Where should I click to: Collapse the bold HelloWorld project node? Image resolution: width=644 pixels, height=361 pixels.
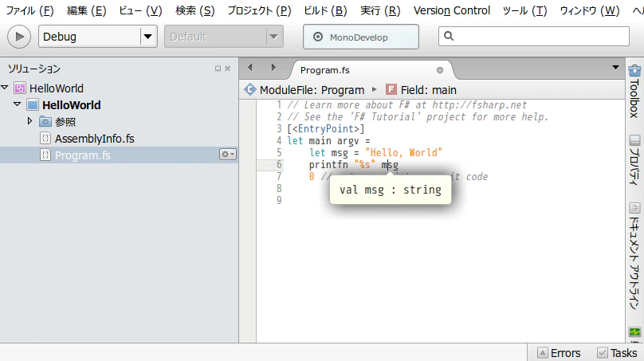click(x=18, y=104)
